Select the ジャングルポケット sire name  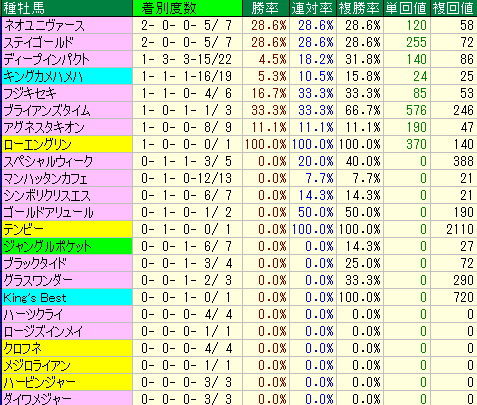47,247
